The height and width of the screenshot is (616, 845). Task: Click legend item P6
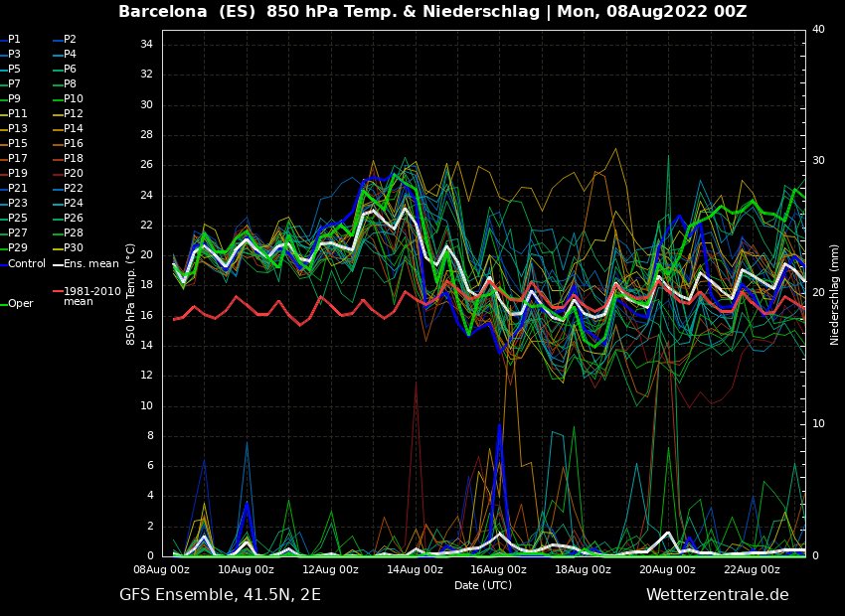tap(66, 69)
